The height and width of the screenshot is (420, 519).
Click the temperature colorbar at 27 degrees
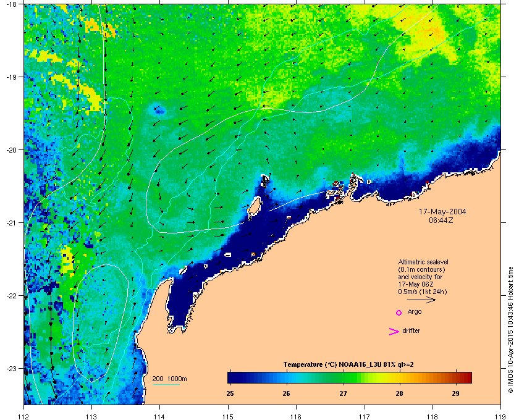tap(344, 377)
